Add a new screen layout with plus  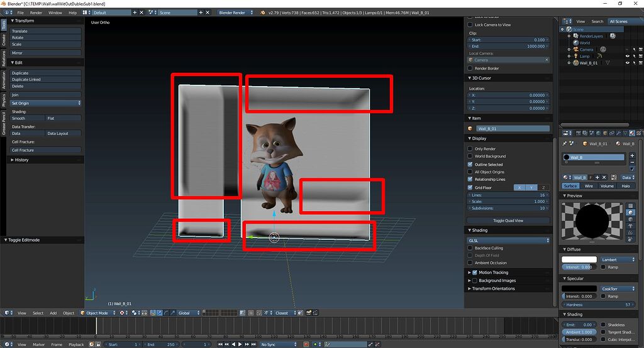click(135, 13)
